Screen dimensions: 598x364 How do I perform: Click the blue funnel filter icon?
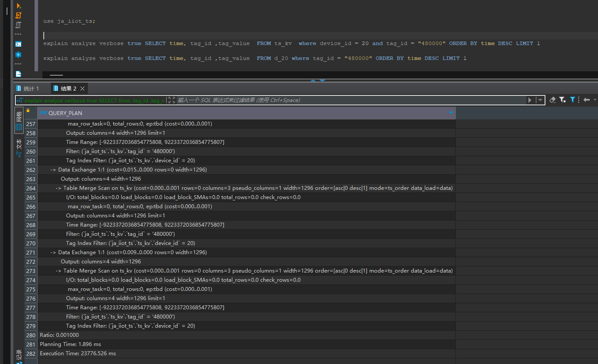click(x=573, y=100)
